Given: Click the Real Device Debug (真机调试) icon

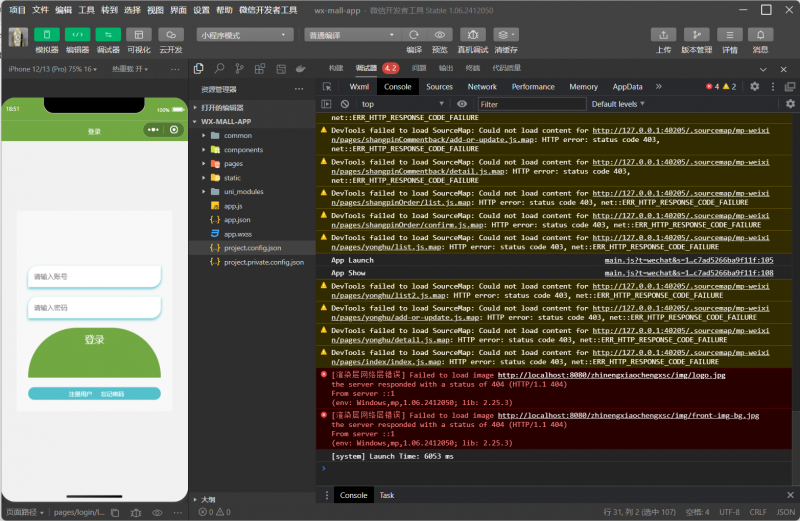Looking at the screenshot, I should (x=473, y=35).
